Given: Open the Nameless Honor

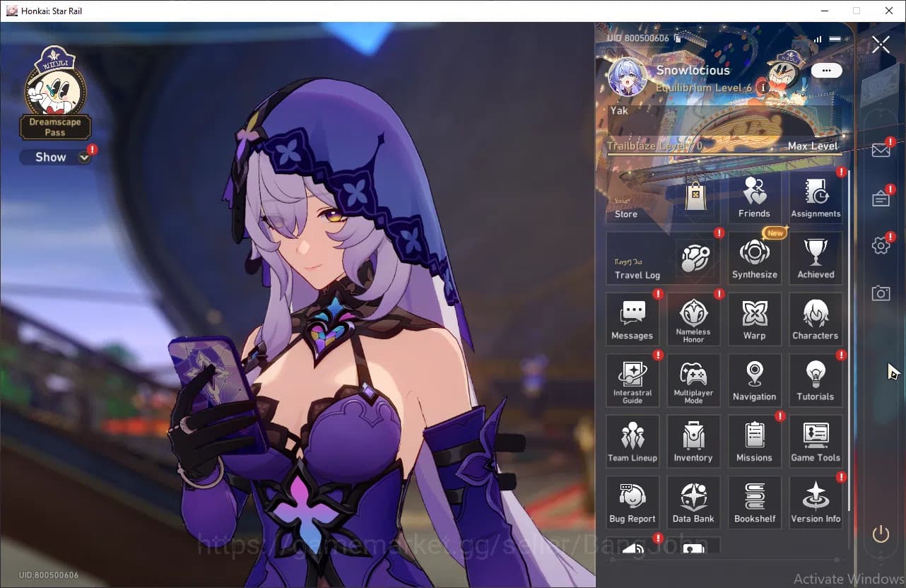Looking at the screenshot, I should [x=693, y=319].
